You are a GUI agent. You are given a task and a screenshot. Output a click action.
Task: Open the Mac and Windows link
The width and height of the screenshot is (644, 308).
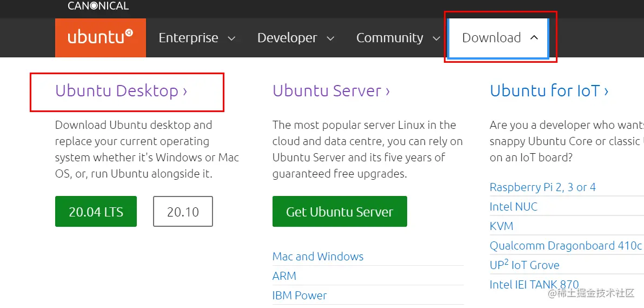click(318, 257)
